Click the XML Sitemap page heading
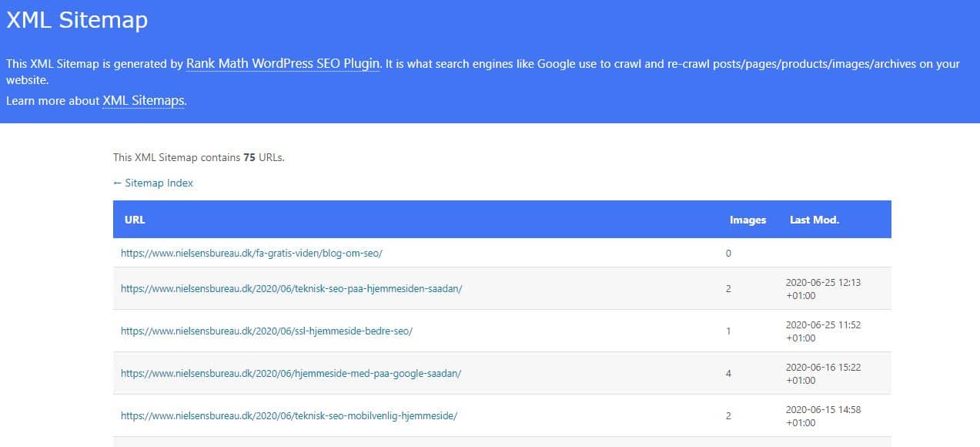Image resolution: width=980 pixels, height=447 pixels. 77,21
